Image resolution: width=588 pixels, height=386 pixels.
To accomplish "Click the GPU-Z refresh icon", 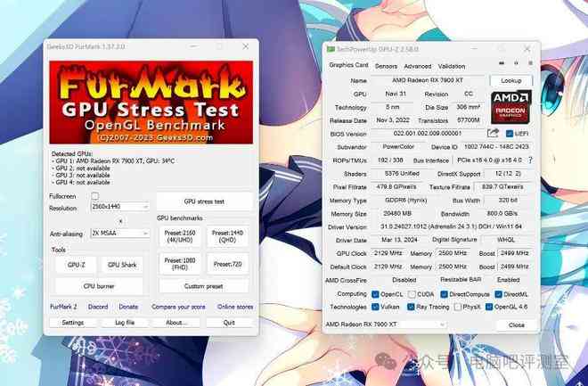I will click(516, 63).
